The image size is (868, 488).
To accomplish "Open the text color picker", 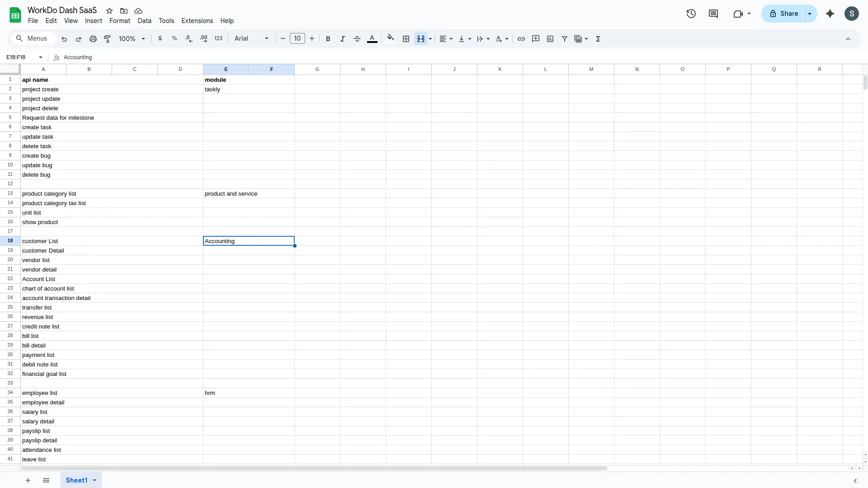I will [372, 39].
